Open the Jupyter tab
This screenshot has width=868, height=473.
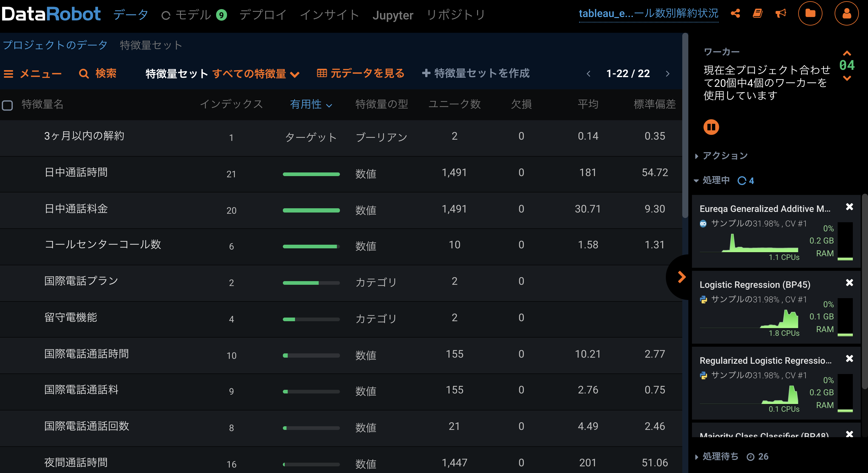393,15
